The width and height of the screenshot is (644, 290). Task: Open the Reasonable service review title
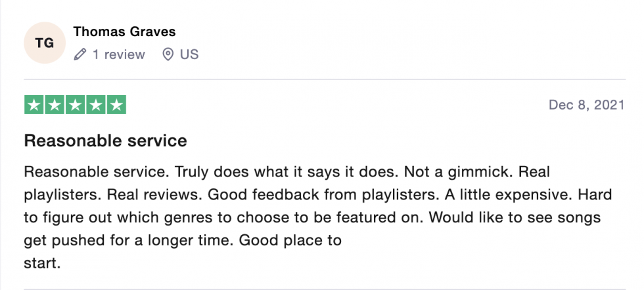(106, 140)
